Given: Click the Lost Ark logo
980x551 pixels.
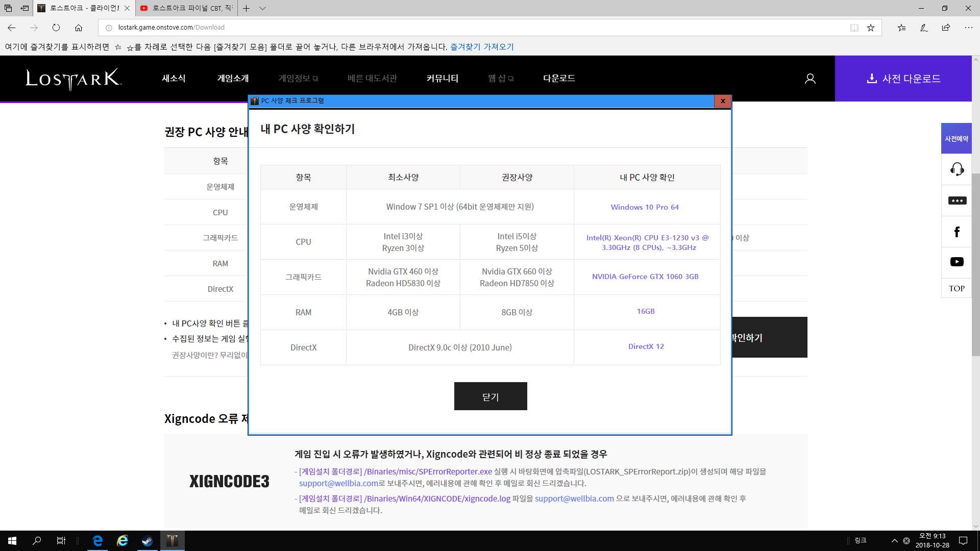Looking at the screenshot, I should click(x=73, y=79).
